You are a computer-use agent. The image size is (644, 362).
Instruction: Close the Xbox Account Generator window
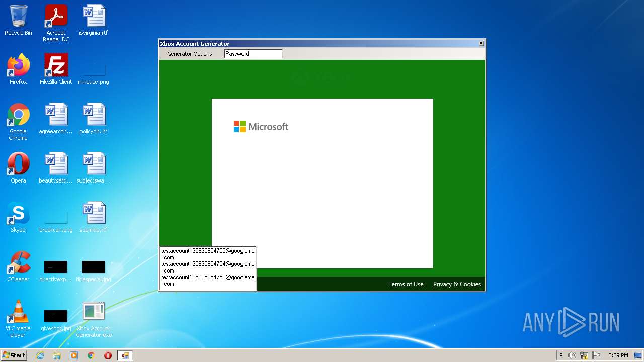pos(481,43)
